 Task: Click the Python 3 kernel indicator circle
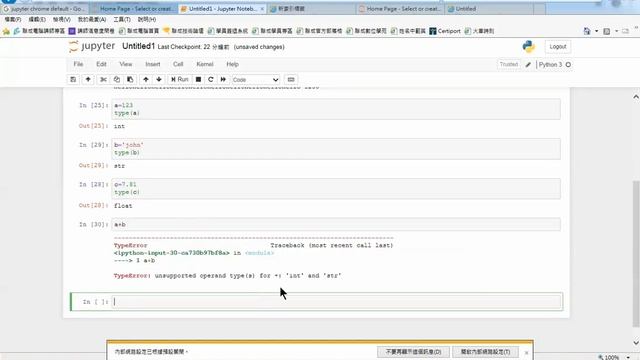[568, 64]
